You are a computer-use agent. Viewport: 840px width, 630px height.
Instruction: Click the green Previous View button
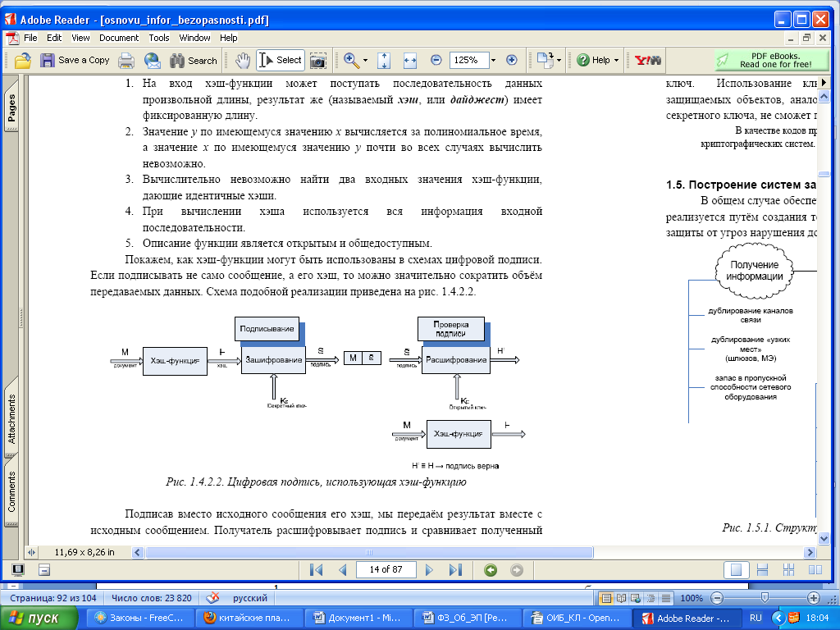[x=491, y=570]
